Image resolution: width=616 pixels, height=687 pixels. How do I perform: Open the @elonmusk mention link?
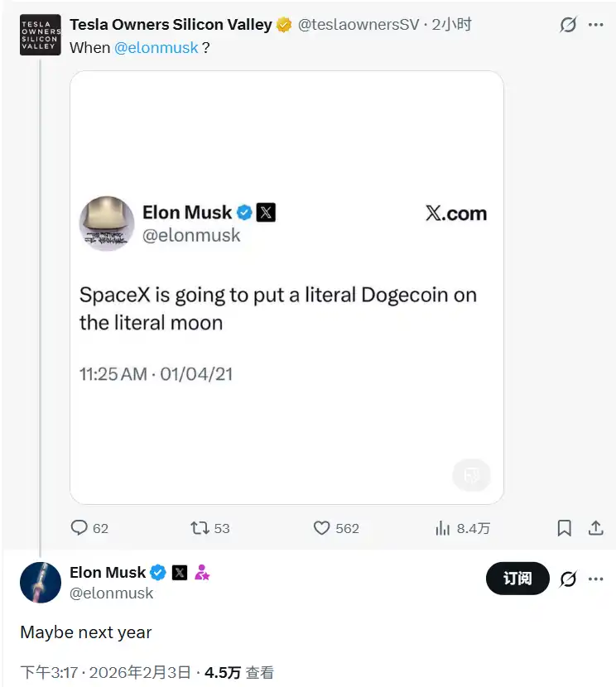coord(156,48)
